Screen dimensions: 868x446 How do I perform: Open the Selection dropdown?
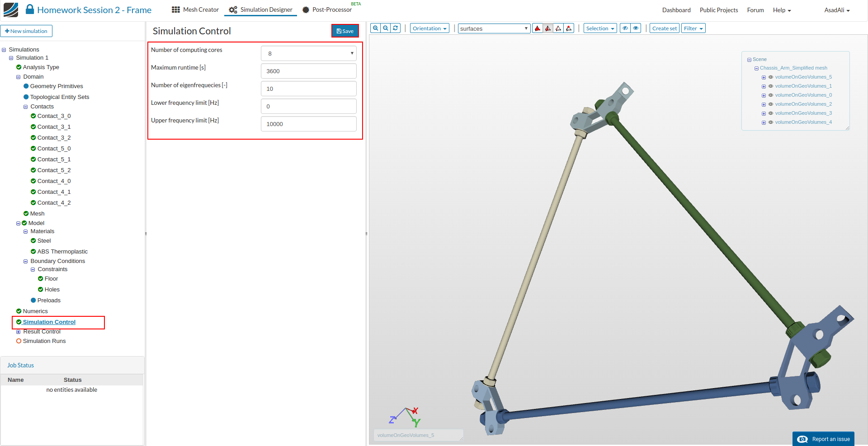coord(600,28)
